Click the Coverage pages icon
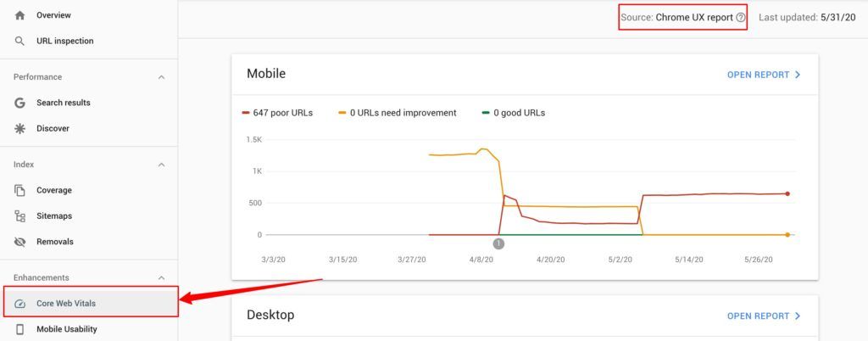Image resolution: width=868 pixels, height=341 pixels. click(20, 190)
